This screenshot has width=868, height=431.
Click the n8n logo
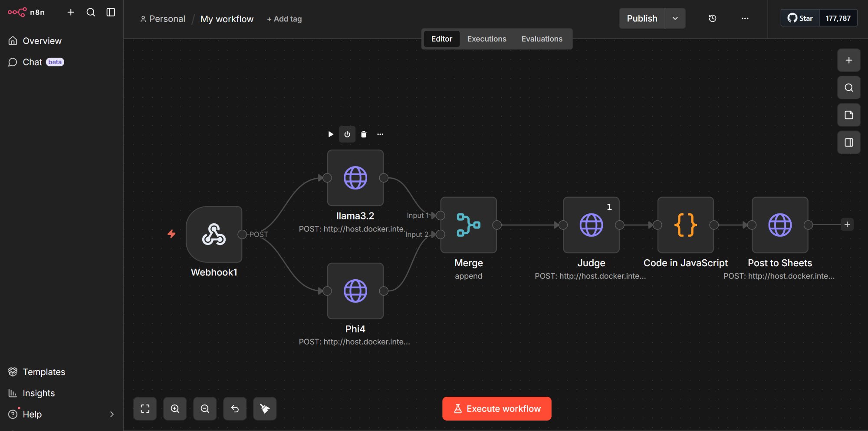coord(26,12)
